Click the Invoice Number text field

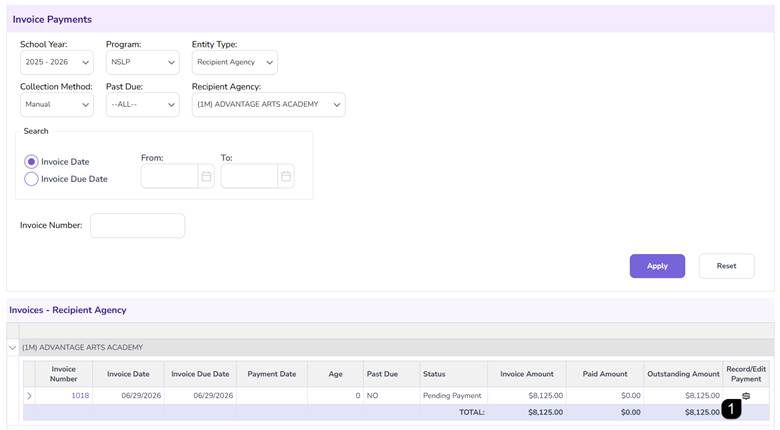[x=137, y=225]
